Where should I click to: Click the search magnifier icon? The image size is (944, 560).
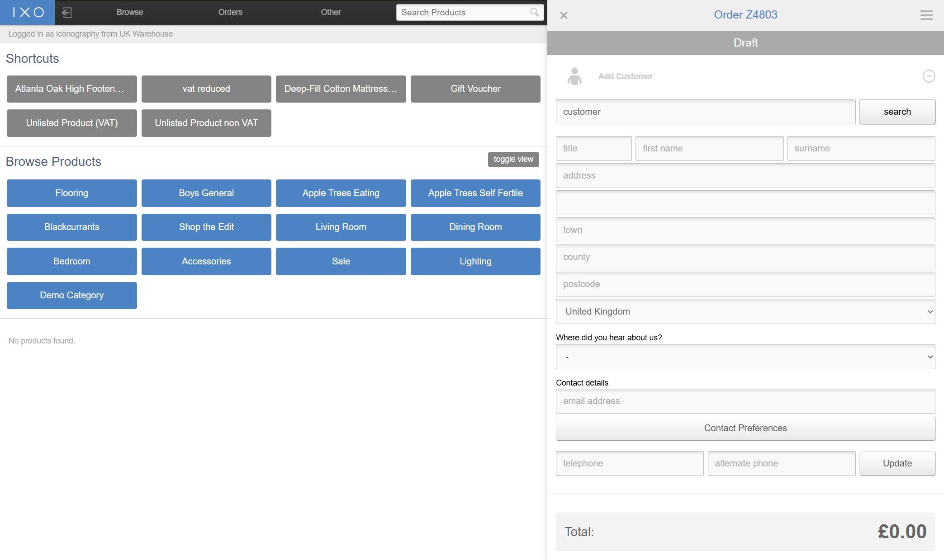coord(534,12)
